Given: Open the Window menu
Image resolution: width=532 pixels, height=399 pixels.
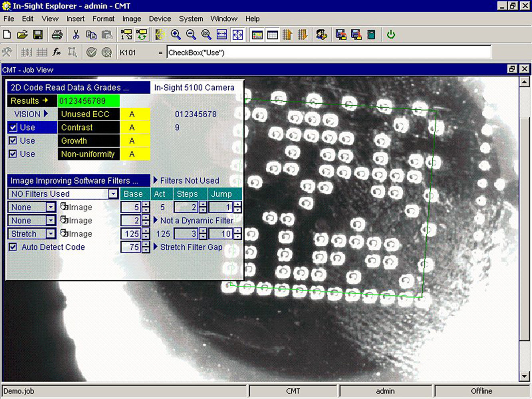Looking at the screenshot, I should [x=224, y=19].
